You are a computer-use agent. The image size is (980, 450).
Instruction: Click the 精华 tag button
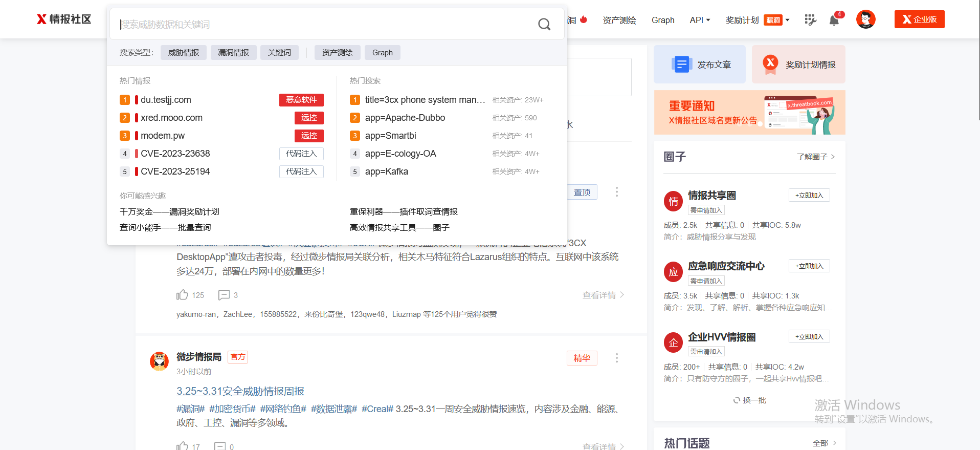[582, 358]
